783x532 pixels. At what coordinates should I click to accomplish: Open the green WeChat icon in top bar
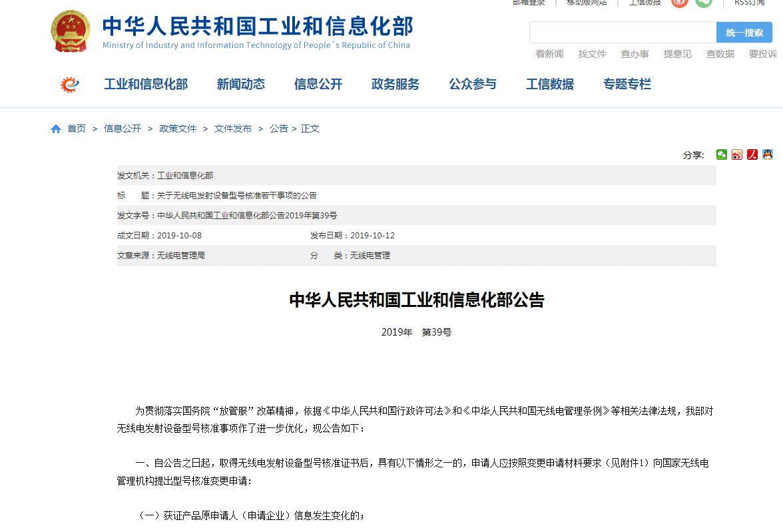tap(704, 3)
